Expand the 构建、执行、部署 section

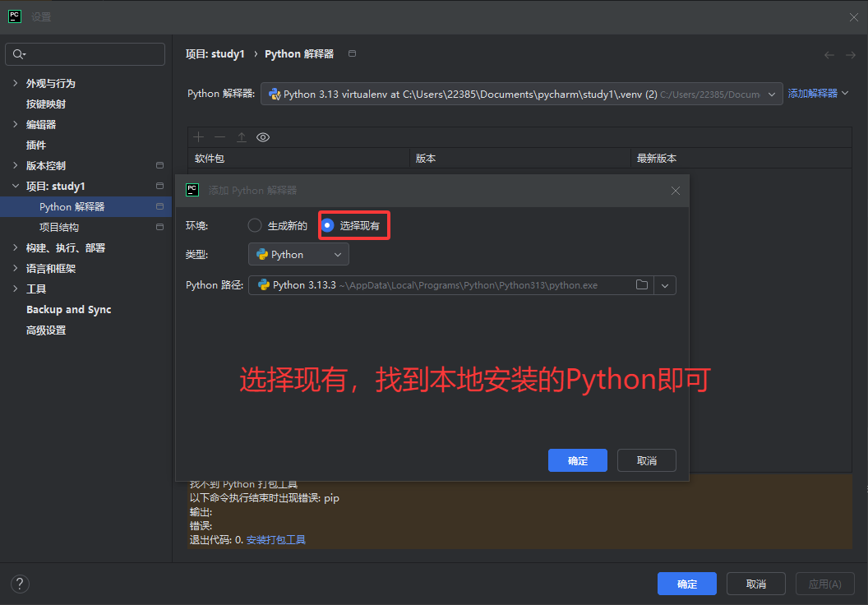(15, 248)
